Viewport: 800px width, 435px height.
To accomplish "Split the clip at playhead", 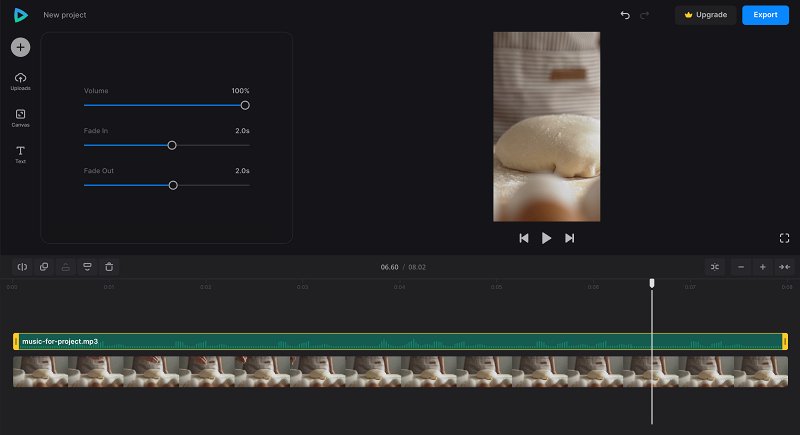I will click(22, 267).
